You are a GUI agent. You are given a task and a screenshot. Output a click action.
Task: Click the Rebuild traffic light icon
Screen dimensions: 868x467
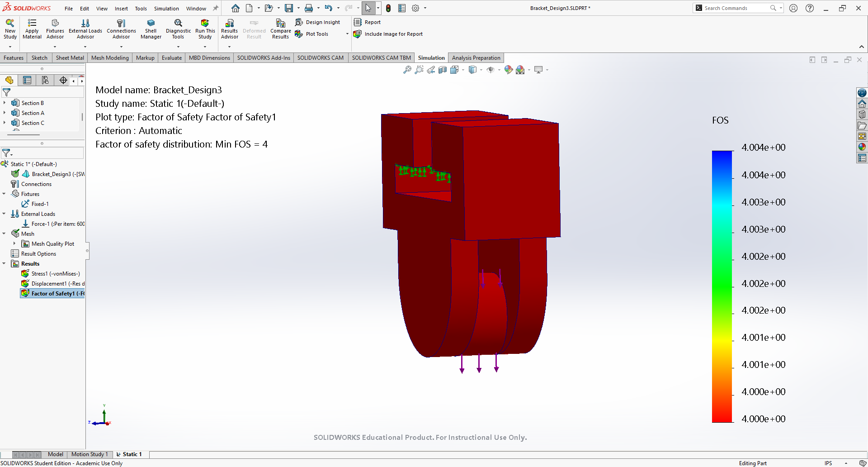(388, 8)
